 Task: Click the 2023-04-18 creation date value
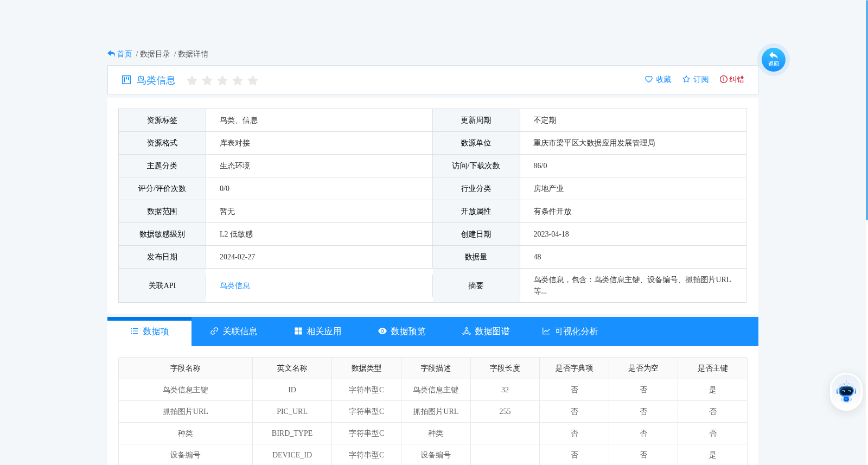click(551, 234)
